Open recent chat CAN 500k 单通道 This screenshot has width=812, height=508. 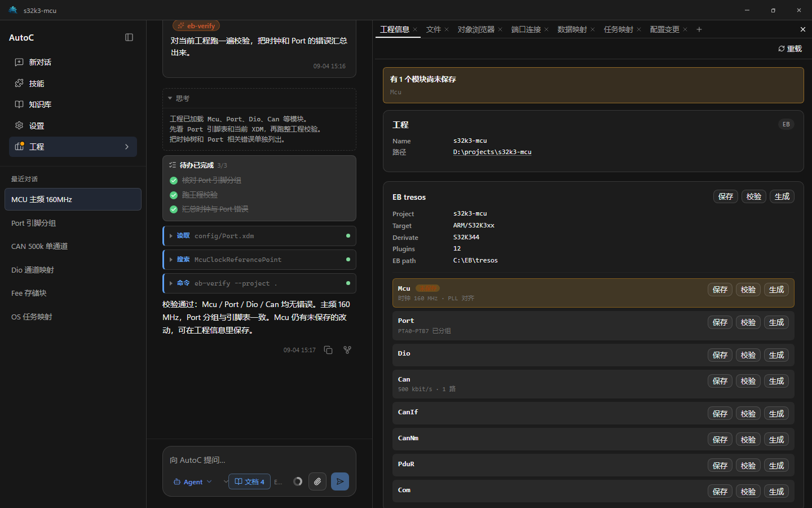[x=73, y=246]
